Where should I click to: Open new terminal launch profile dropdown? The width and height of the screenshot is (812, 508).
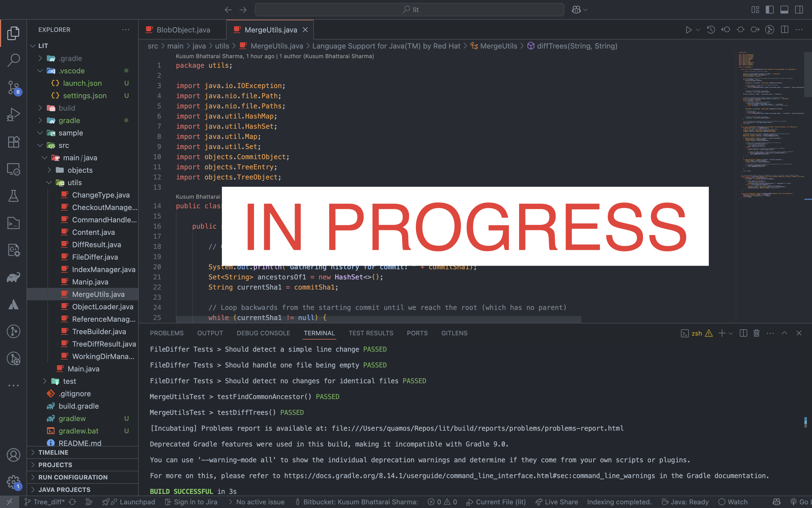[x=731, y=333]
